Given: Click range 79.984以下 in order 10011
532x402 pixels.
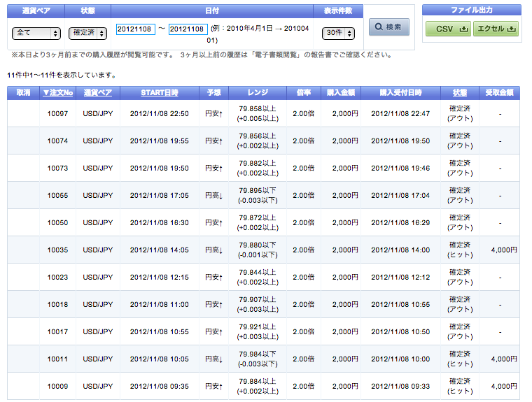Looking at the screenshot, I should (258, 354).
